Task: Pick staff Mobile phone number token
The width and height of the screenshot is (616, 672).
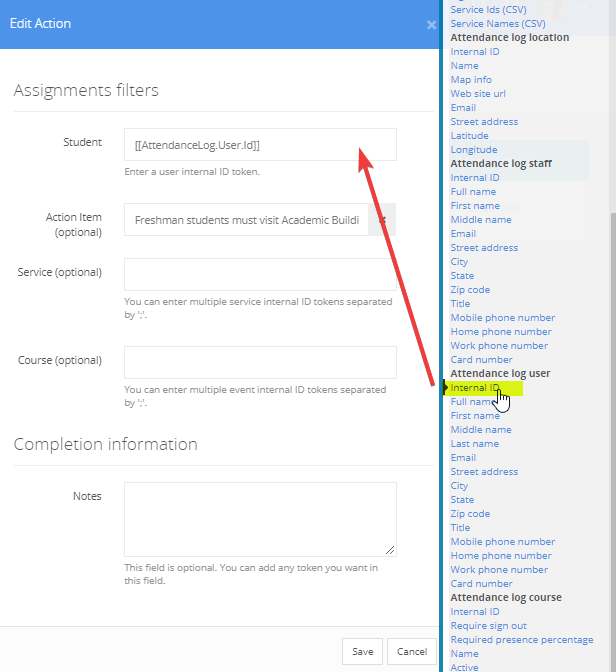Action: pos(502,318)
